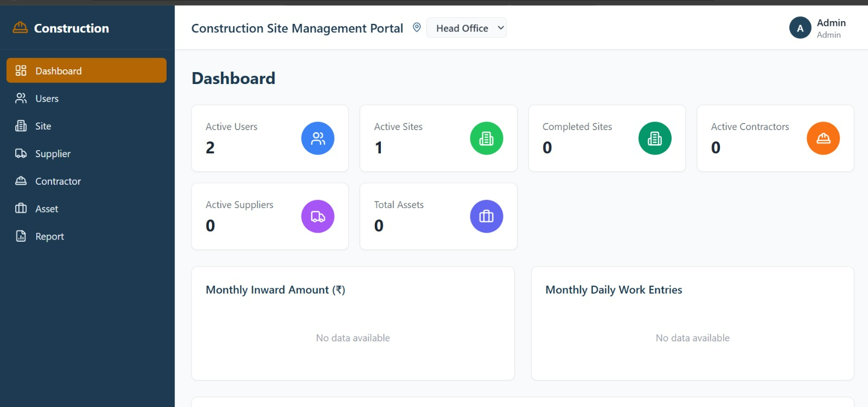
Task: Click the Active Users count 2
Action: 210,147
